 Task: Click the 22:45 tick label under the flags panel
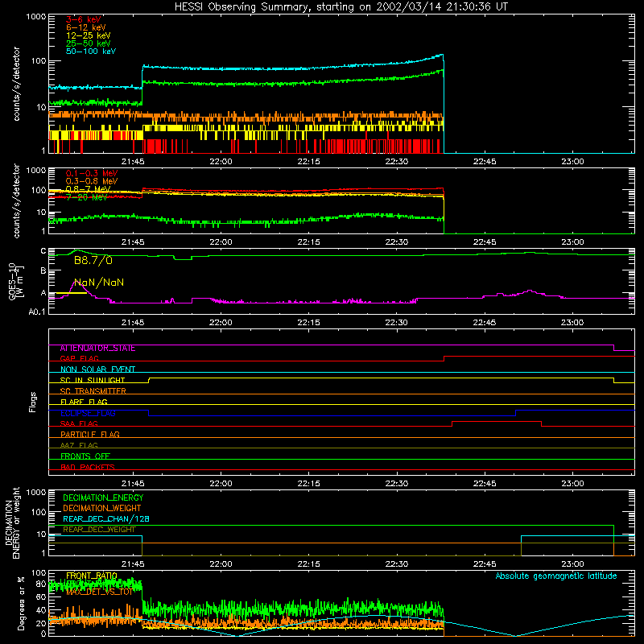[x=485, y=484]
